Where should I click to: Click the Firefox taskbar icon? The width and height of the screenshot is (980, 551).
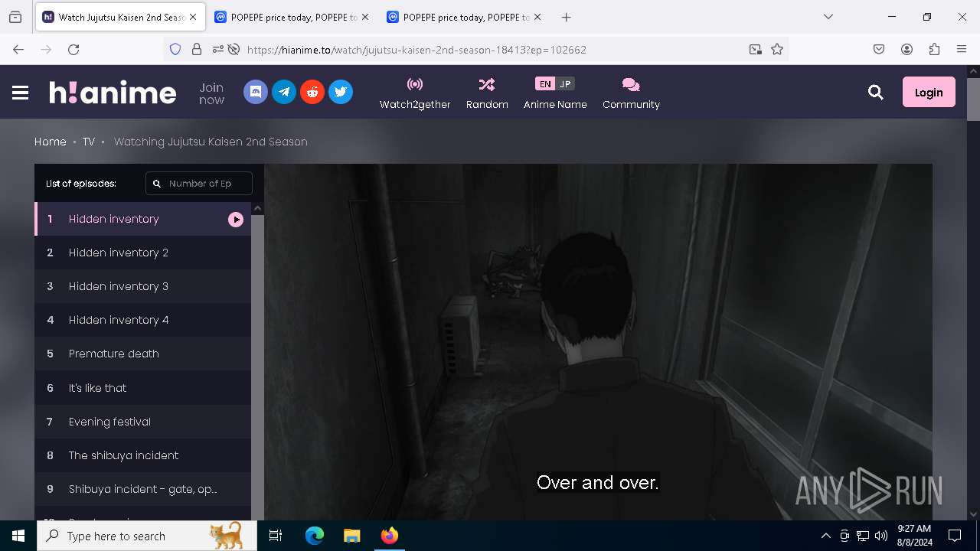coord(390,536)
